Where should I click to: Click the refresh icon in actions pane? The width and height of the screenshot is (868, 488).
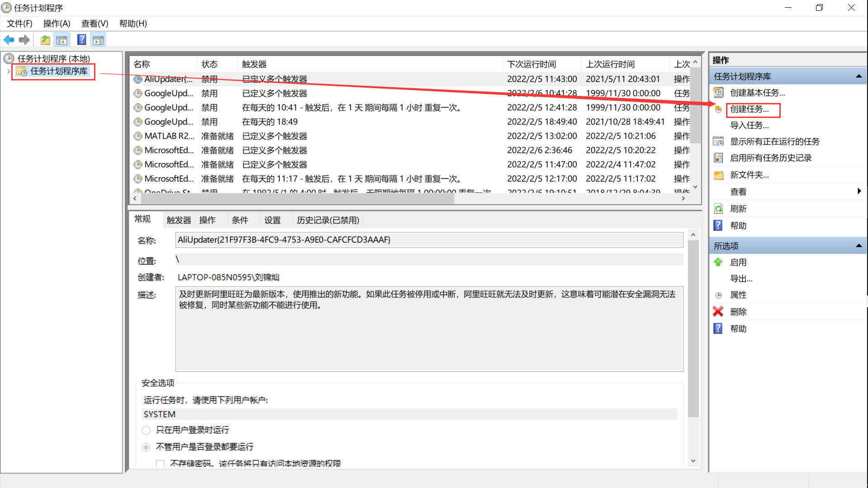point(718,209)
